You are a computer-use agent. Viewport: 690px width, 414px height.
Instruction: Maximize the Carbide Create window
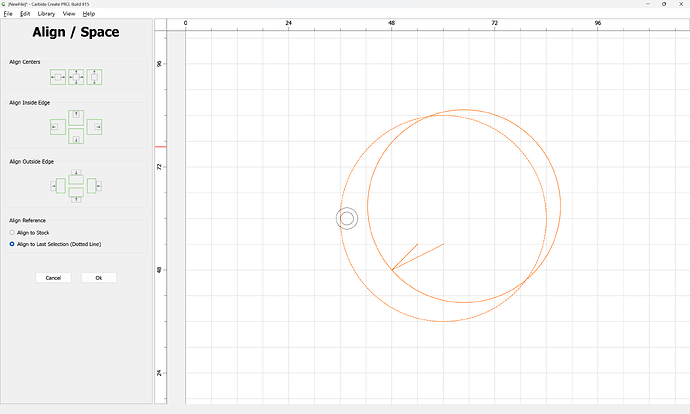664,4
